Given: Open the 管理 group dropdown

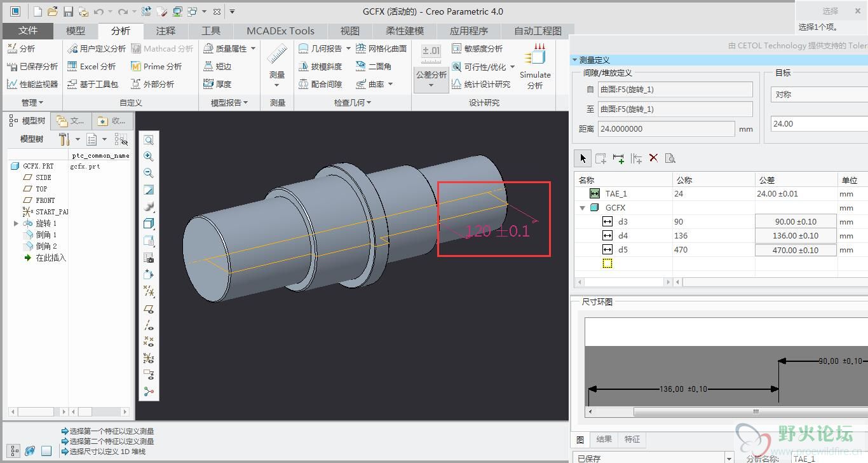Looking at the screenshot, I should [x=32, y=102].
